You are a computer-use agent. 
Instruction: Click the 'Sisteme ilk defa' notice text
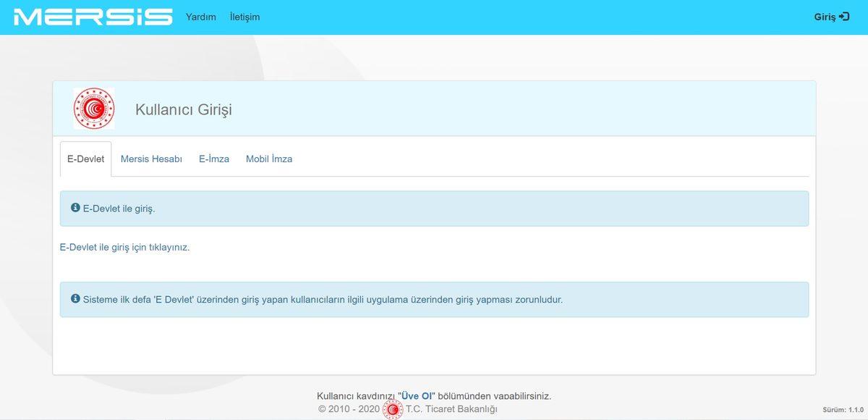pos(323,299)
